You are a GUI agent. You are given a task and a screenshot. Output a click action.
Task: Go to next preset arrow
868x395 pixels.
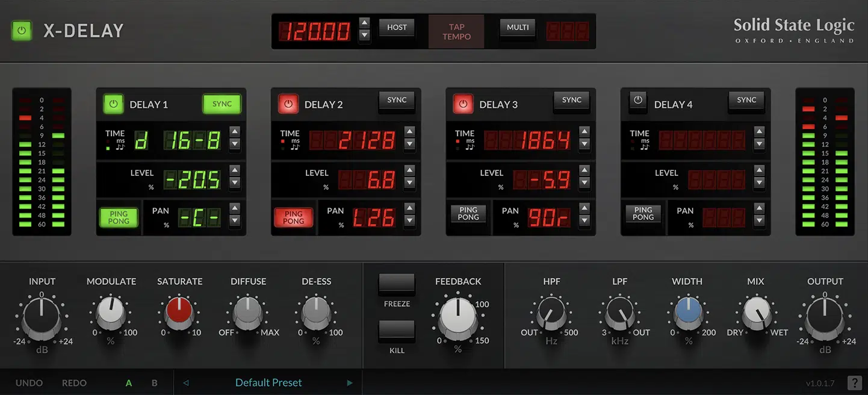[x=350, y=382]
